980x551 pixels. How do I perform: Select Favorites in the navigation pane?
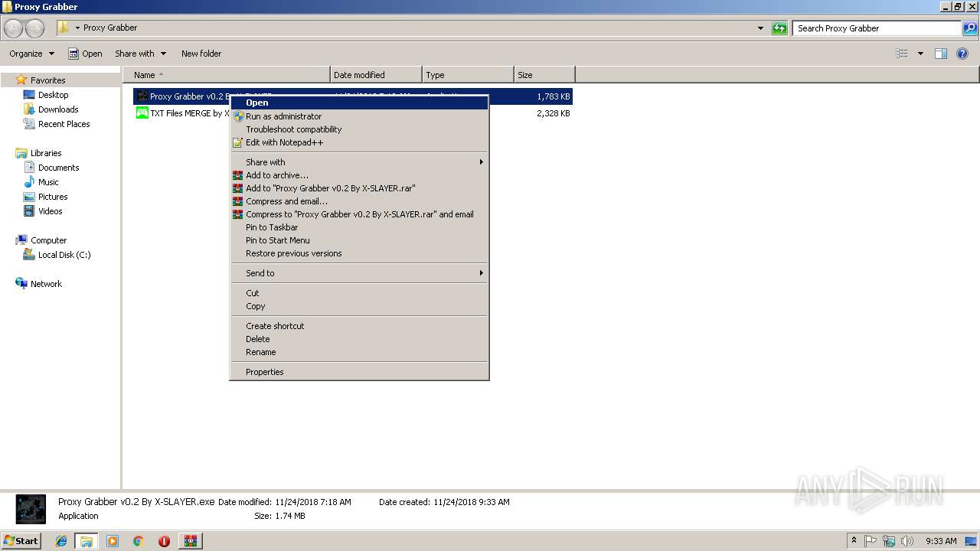(47, 80)
